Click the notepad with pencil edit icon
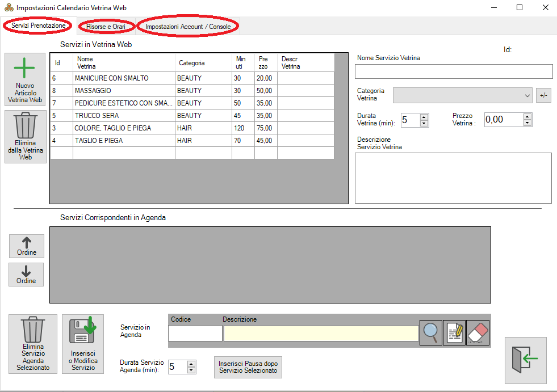The width and height of the screenshot is (557, 392). point(454,333)
